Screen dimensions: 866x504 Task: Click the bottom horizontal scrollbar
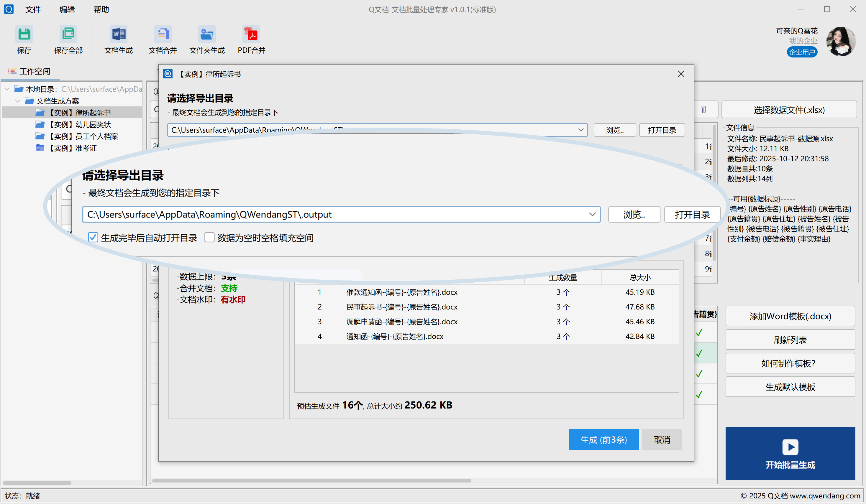click(311, 481)
